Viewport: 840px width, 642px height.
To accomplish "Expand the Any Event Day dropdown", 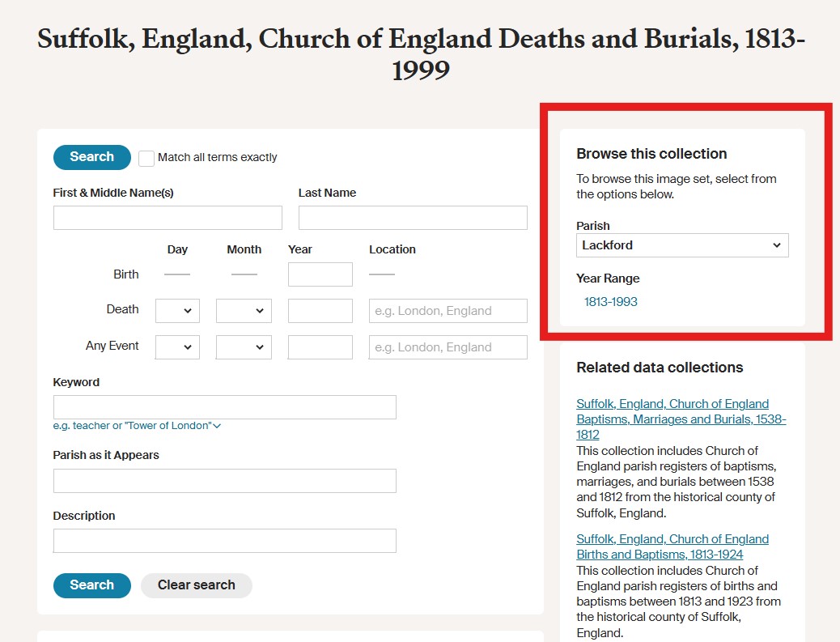I will click(177, 347).
